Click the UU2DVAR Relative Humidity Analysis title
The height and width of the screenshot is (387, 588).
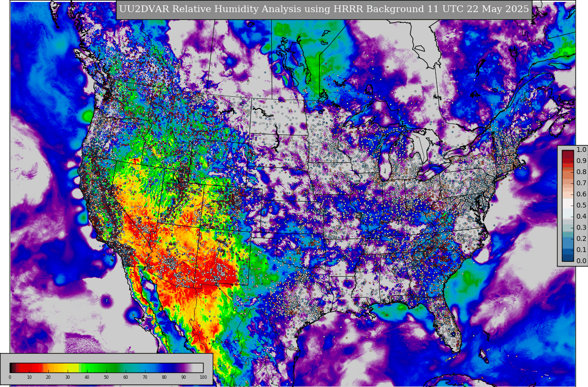[x=324, y=9]
